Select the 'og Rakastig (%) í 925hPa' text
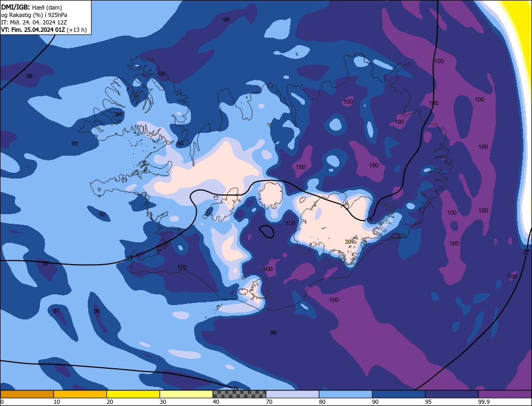532x406 pixels. 34,15
